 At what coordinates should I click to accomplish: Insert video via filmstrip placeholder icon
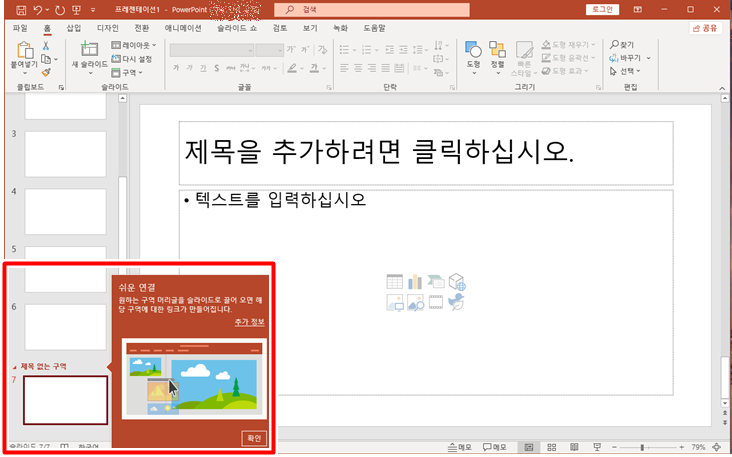pyautogui.click(x=436, y=302)
